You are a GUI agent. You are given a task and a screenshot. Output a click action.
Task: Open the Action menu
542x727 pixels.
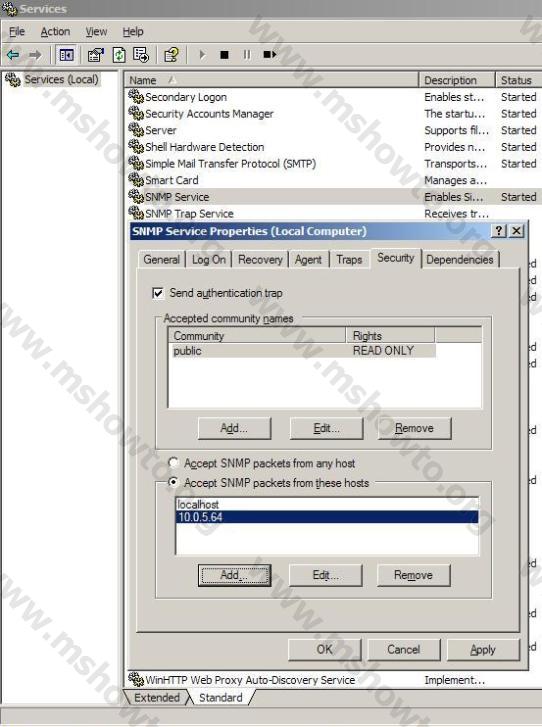click(55, 32)
